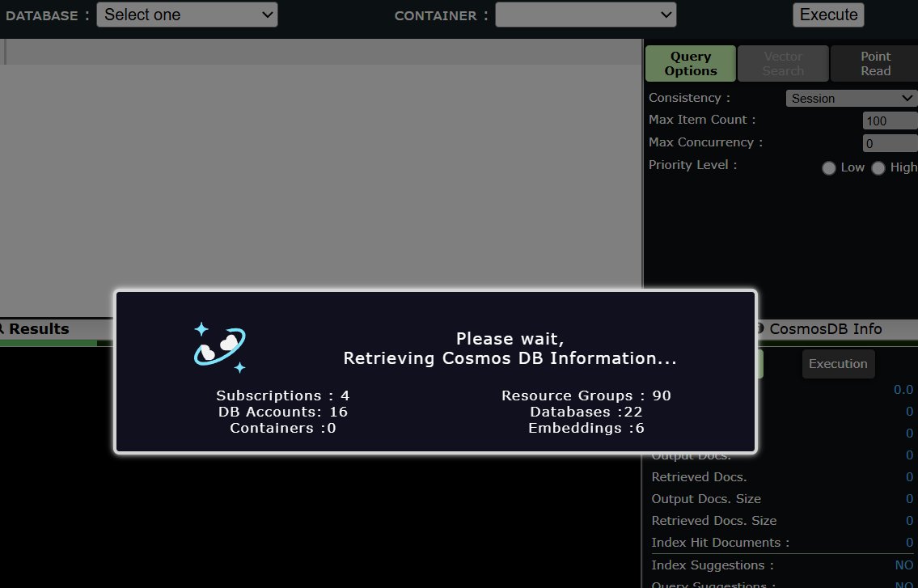Click the 'Index Hit Documents :' label

click(x=720, y=543)
